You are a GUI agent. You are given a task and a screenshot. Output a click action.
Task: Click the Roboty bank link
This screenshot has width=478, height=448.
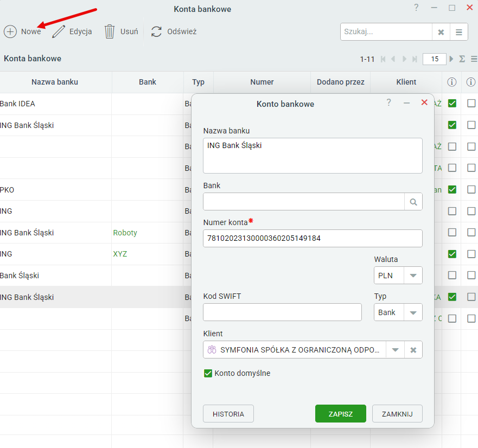[x=125, y=233]
